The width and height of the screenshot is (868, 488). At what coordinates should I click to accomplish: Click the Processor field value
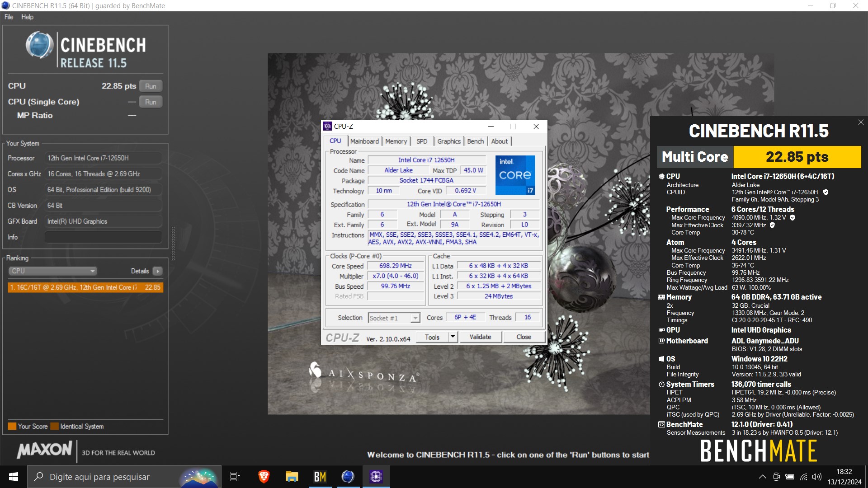point(103,158)
